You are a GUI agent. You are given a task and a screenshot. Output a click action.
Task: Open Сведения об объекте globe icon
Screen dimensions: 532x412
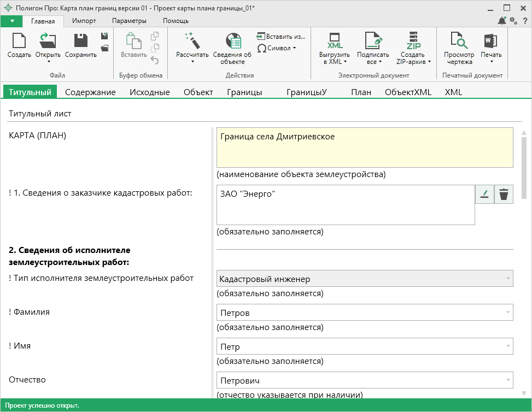(232, 42)
